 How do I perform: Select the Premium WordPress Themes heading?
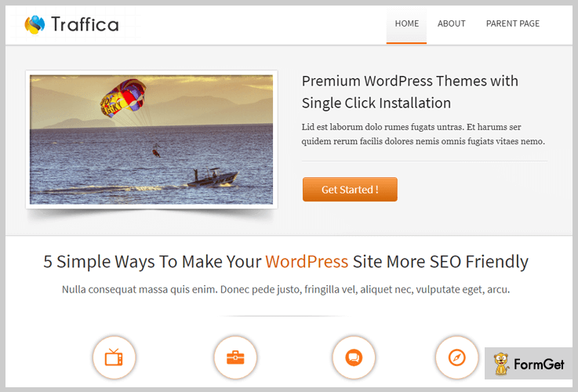(409, 92)
